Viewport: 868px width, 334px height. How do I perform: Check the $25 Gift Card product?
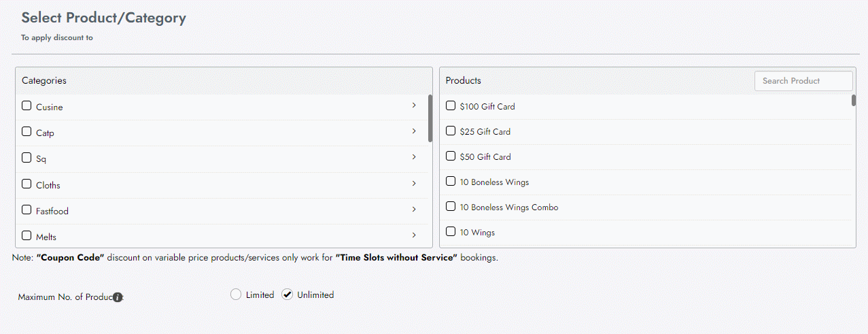(450, 131)
